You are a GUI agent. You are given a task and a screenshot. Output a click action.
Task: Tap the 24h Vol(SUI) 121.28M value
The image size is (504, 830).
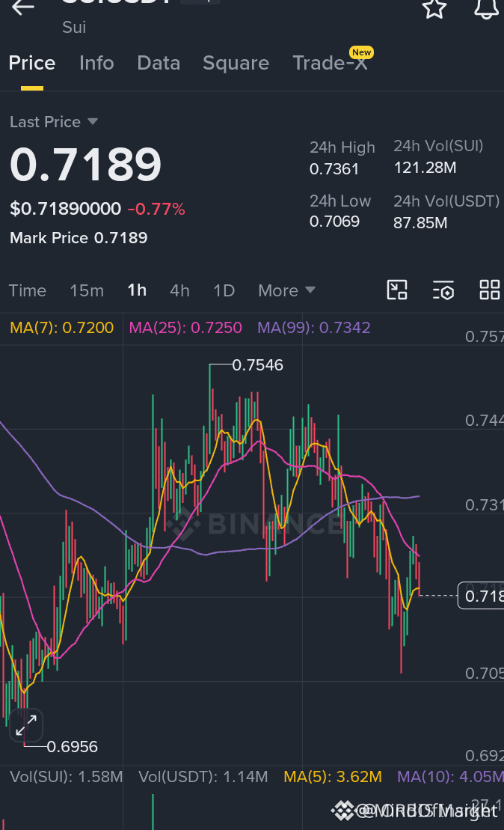point(425,168)
